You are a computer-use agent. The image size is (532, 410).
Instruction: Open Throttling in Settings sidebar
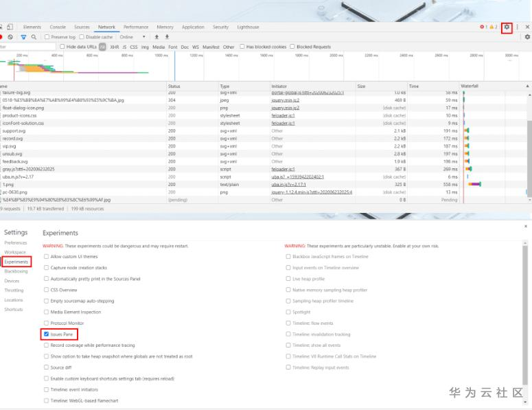click(x=14, y=291)
